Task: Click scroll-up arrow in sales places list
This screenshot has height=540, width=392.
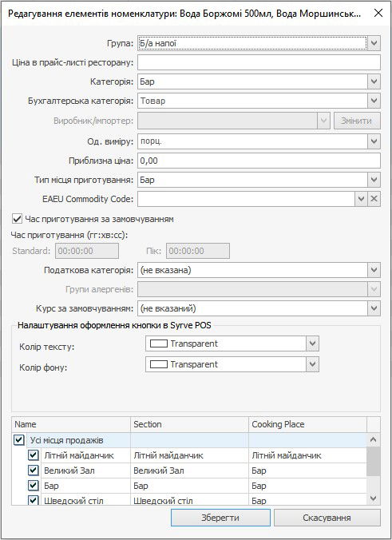Action: [x=374, y=440]
